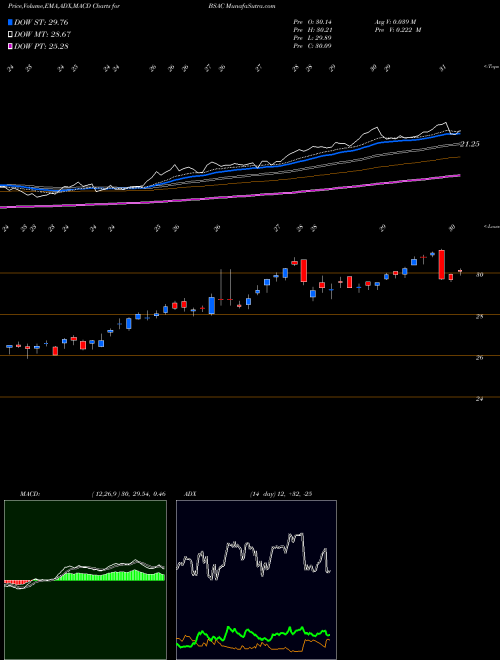Click the 'Avg V: 0.089 M' value

[395, 21]
